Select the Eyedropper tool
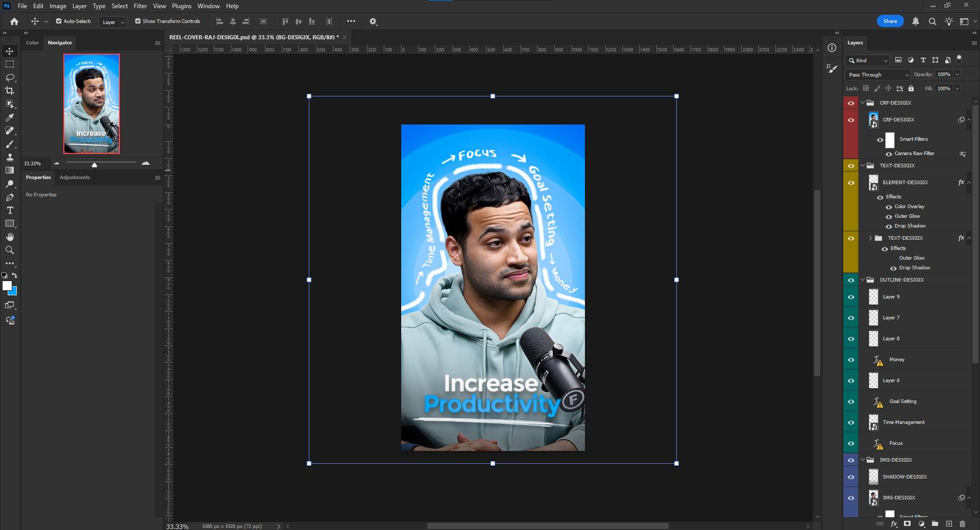Viewport: 980px width, 530px height. [x=10, y=117]
